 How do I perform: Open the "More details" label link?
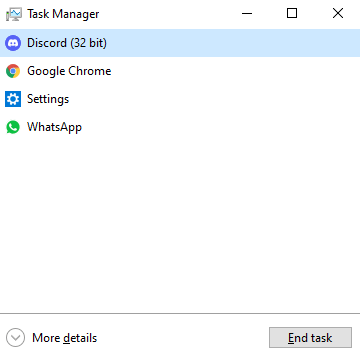click(64, 338)
